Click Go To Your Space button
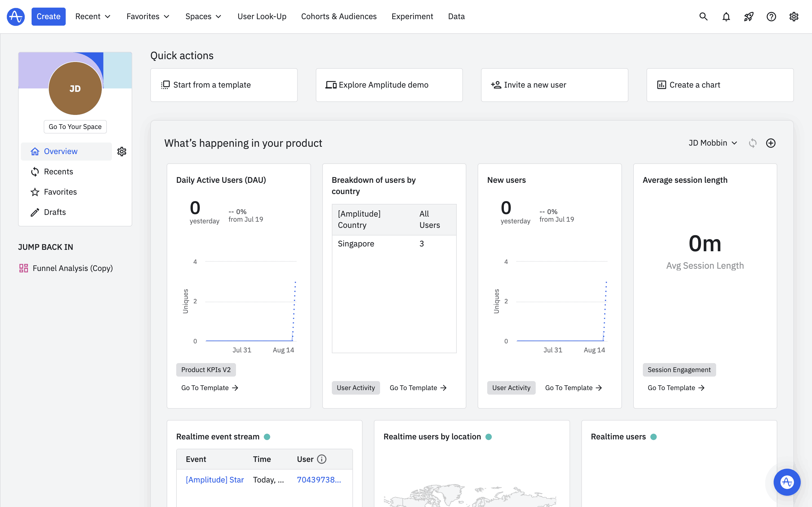This screenshot has height=507, width=812. click(x=75, y=127)
